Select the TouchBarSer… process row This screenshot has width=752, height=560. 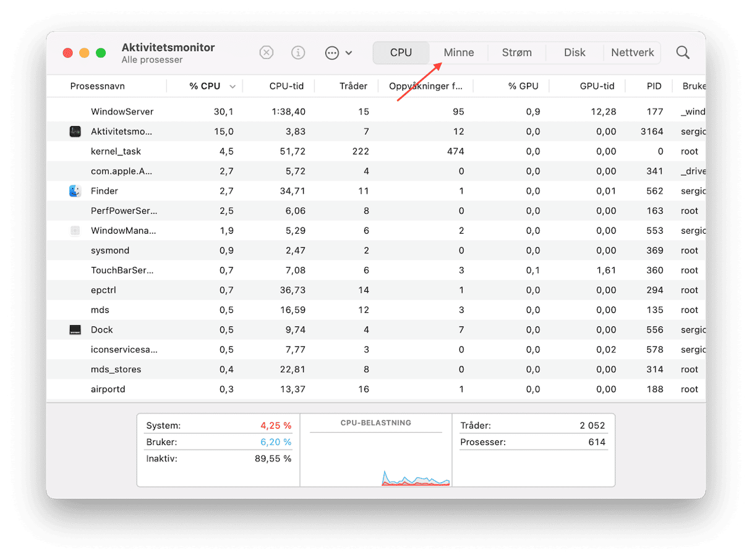point(376,270)
